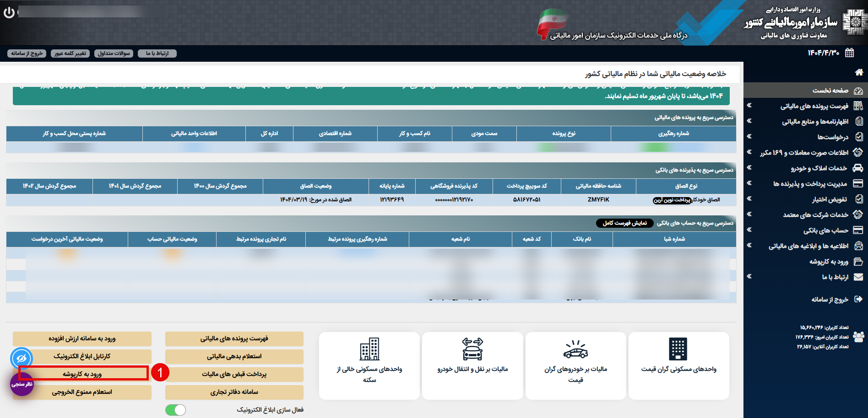Screen dimensions: 868x418
Task: Click the مالیات بر خودروهای گران قیمت car icon
Action: pyautogui.click(x=575, y=349)
